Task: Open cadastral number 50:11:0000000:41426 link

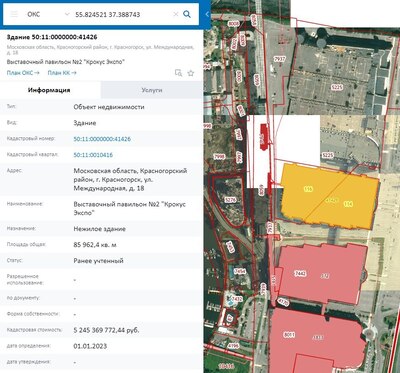Action: pyautogui.click(x=102, y=139)
